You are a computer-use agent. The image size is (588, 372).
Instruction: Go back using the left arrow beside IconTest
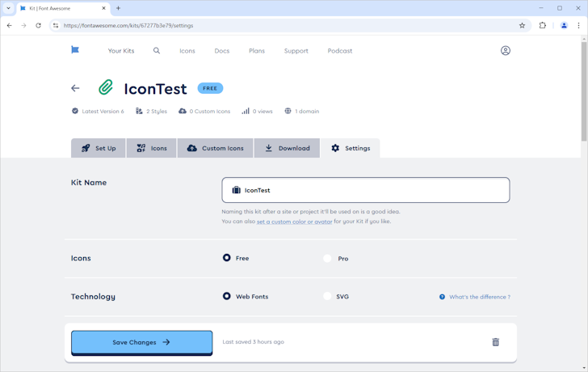point(75,88)
